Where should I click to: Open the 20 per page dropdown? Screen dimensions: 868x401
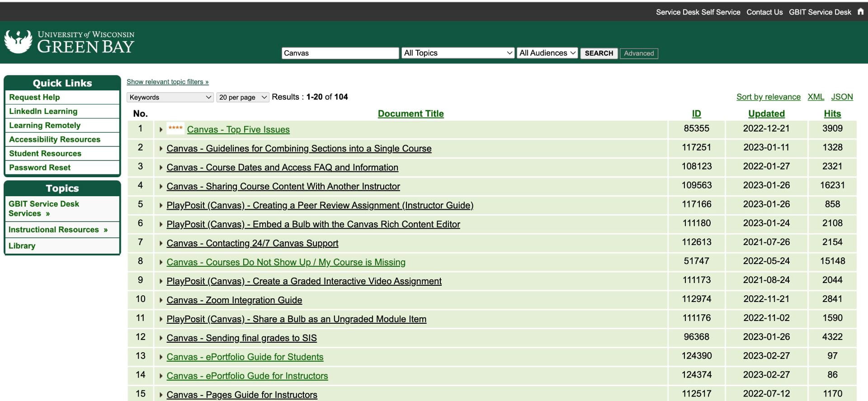243,97
